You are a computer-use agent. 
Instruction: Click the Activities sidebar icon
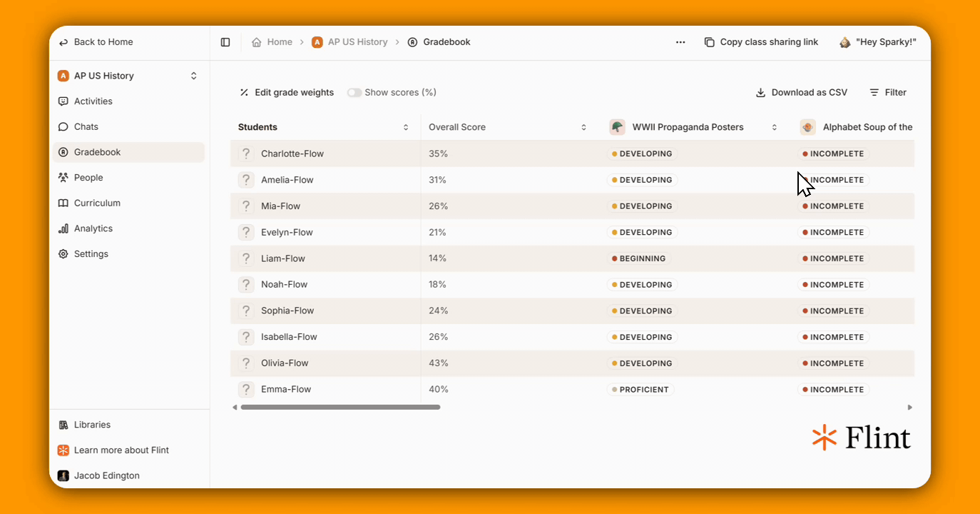[63, 101]
